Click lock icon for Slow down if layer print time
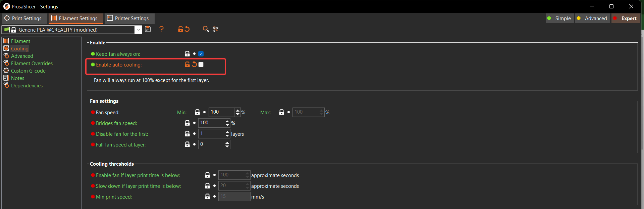 pyautogui.click(x=207, y=186)
